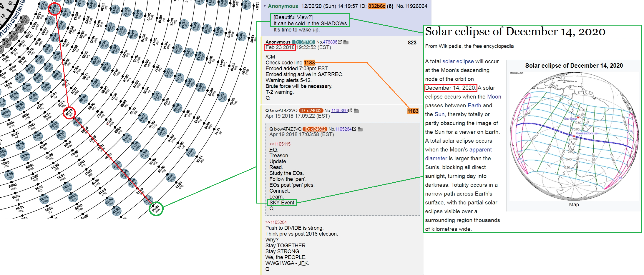Click 'Q !xowAT4Z3VQ' tripcode in 17:09:22 post
The width and height of the screenshot is (644, 275).
pyautogui.click(x=281, y=111)
